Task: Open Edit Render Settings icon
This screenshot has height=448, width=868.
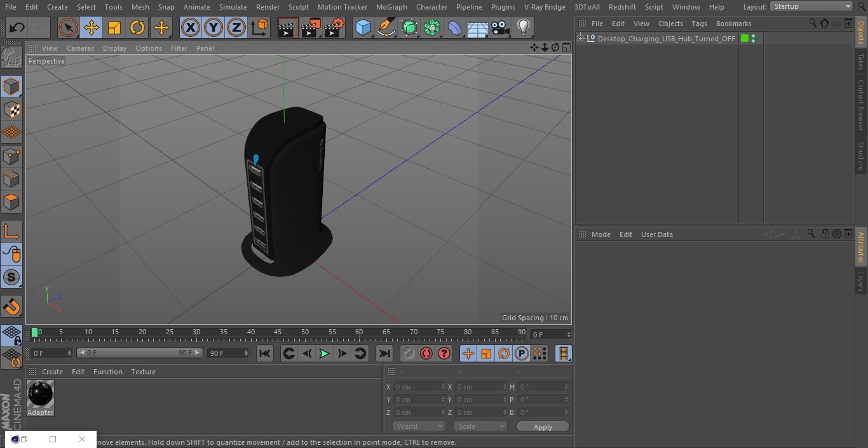Action: pyautogui.click(x=334, y=28)
